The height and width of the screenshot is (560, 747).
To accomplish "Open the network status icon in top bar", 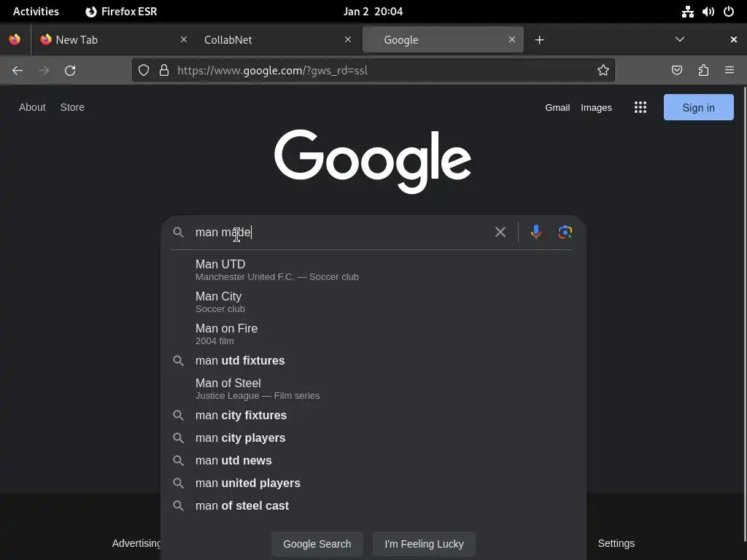I will (687, 12).
